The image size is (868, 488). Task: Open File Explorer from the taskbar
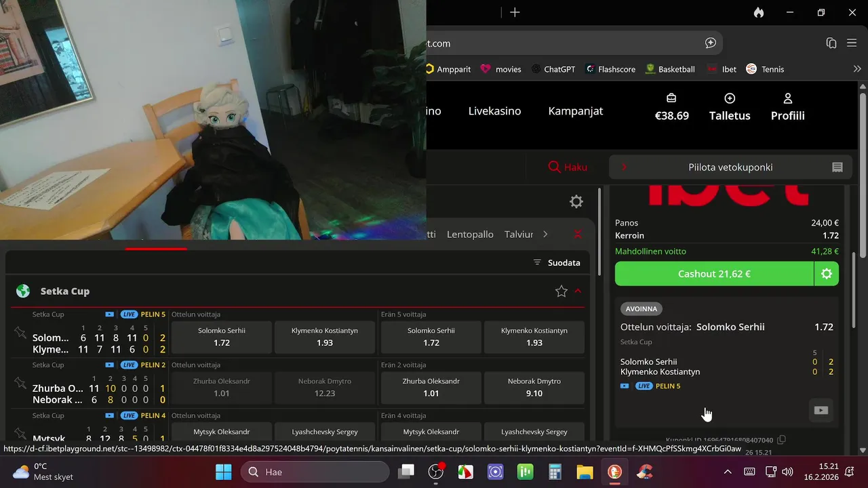click(585, 472)
